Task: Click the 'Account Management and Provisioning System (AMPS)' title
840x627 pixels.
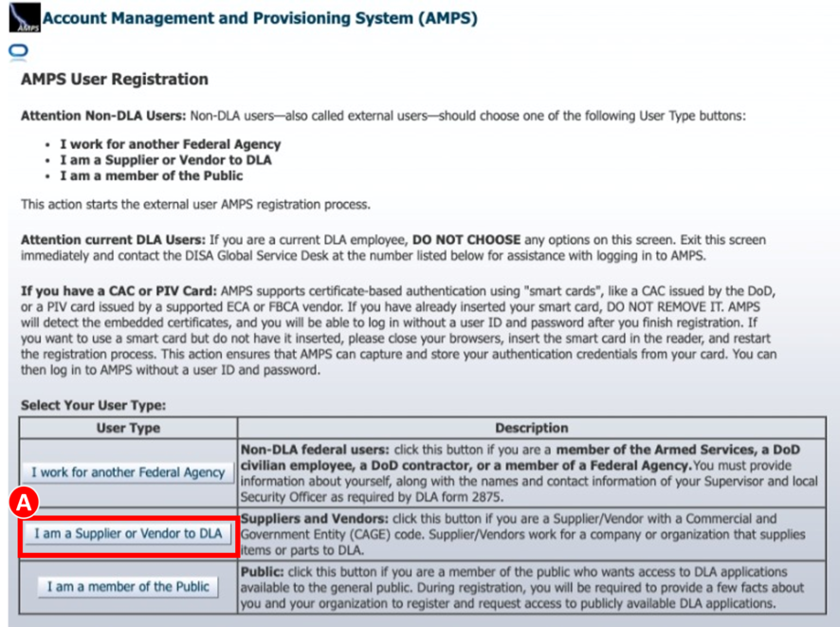Action: pyautogui.click(x=260, y=18)
